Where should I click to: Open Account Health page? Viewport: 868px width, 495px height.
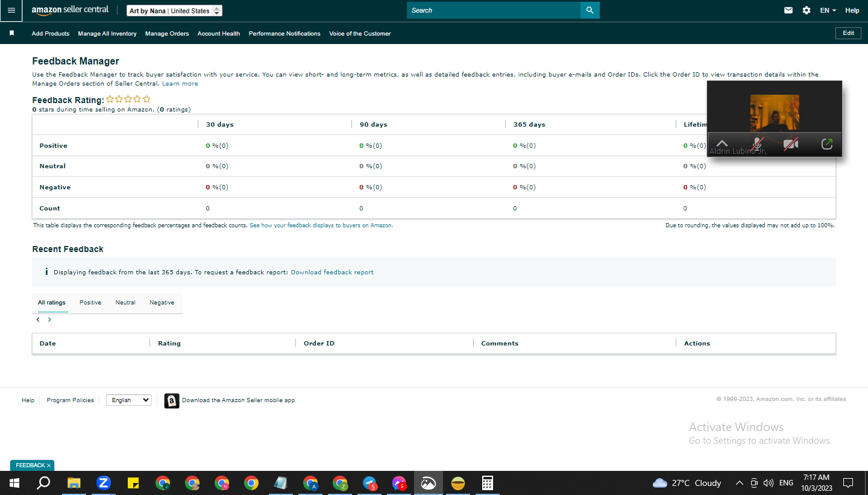pos(219,34)
